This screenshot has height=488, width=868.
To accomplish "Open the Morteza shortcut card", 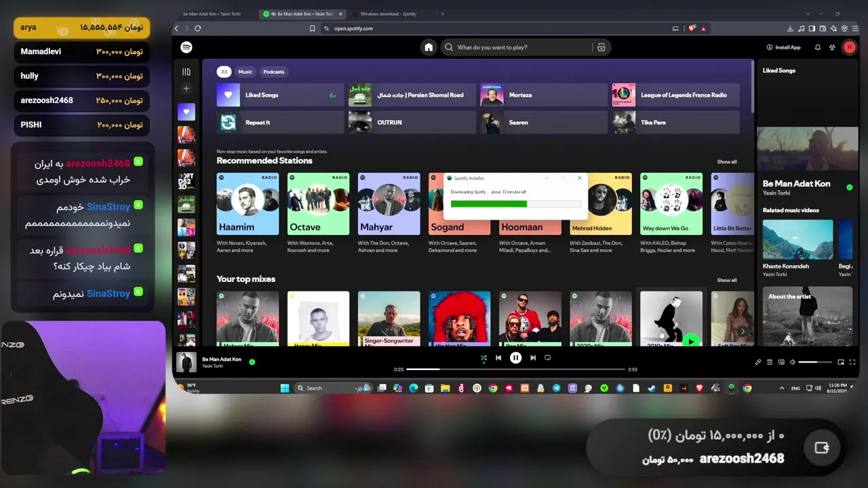I will 544,95.
